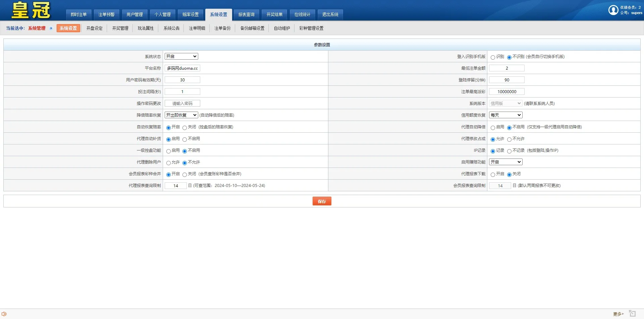Select 识别 for 登入识别手机版

(493, 57)
